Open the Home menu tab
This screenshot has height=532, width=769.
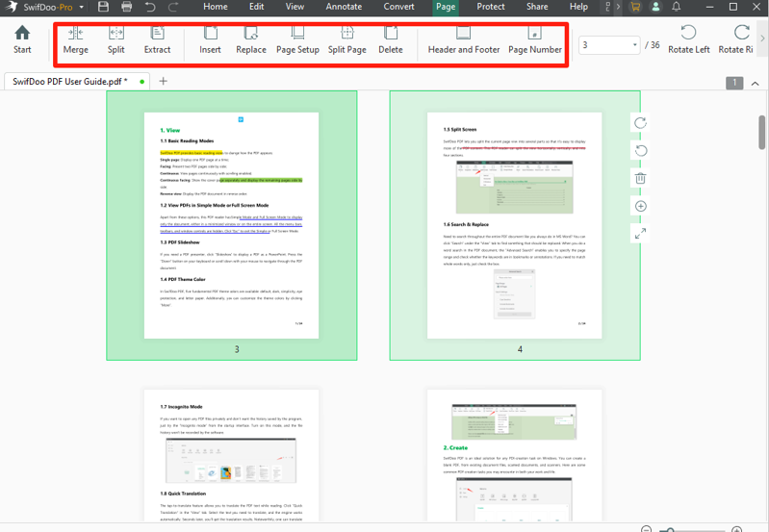pyautogui.click(x=216, y=7)
